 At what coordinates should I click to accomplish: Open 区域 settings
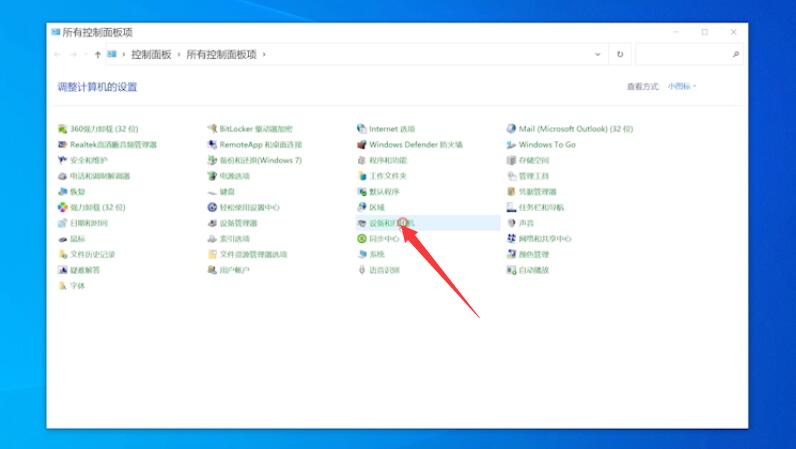[371, 207]
